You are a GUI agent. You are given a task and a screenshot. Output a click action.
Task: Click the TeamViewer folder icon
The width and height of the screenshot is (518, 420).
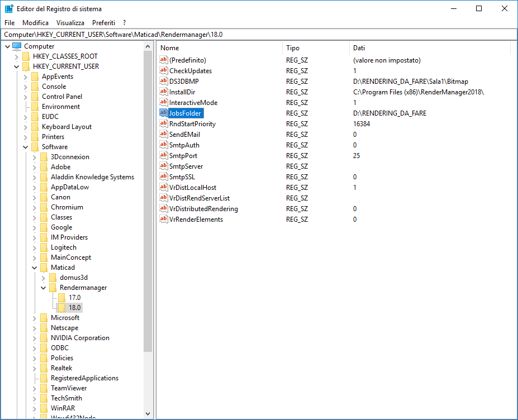(x=44, y=388)
